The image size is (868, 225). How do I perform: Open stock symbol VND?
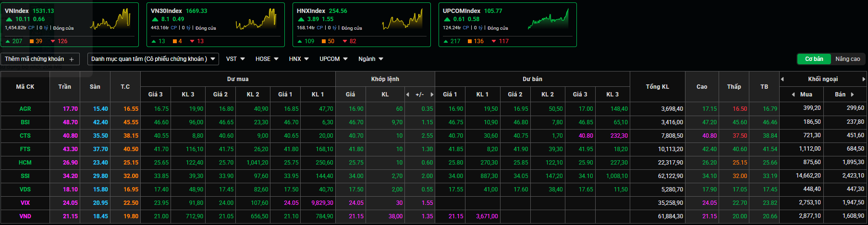pos(25,216)
